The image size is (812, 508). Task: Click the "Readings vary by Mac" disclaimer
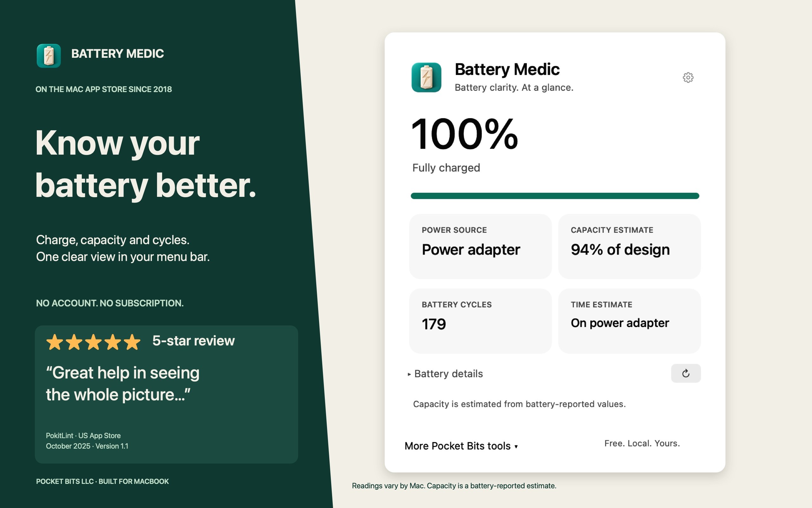[x=454, y=485]
